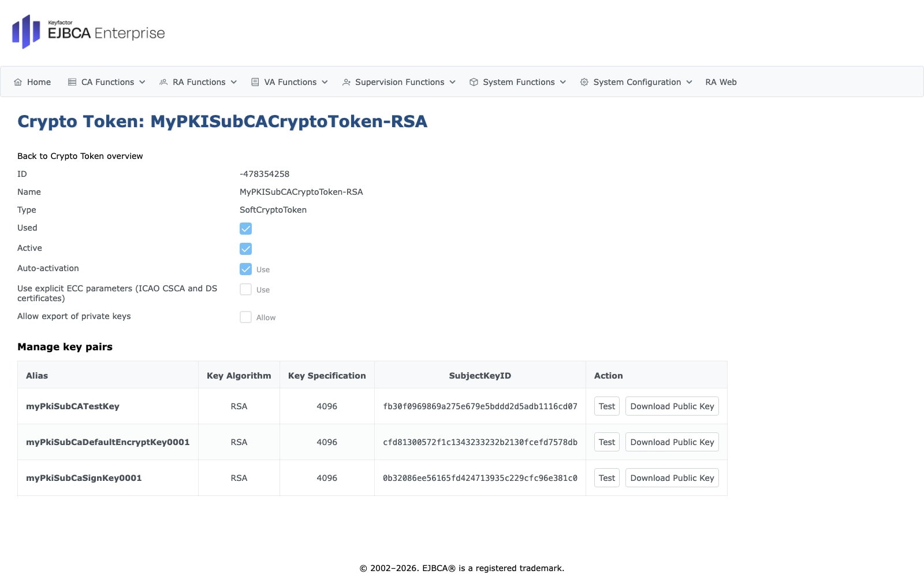Open the RA Functions menu

199,82
